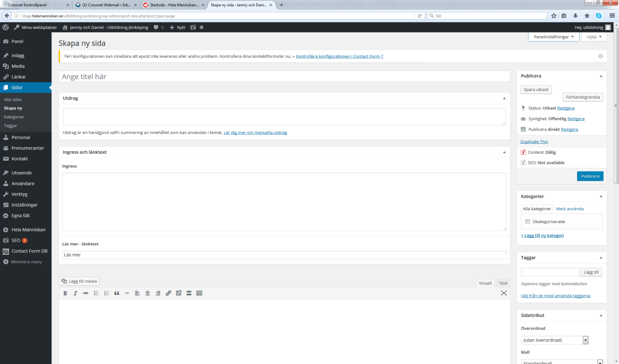The width and height of the screenshot is (619, 364).
Task: Select the Mest använda categories tab
Action: 570,209
